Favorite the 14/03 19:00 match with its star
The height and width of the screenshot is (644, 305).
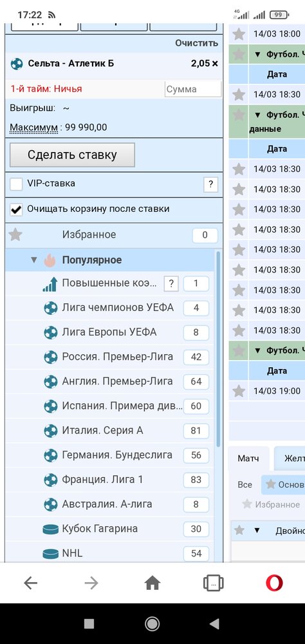click(239, 391)
